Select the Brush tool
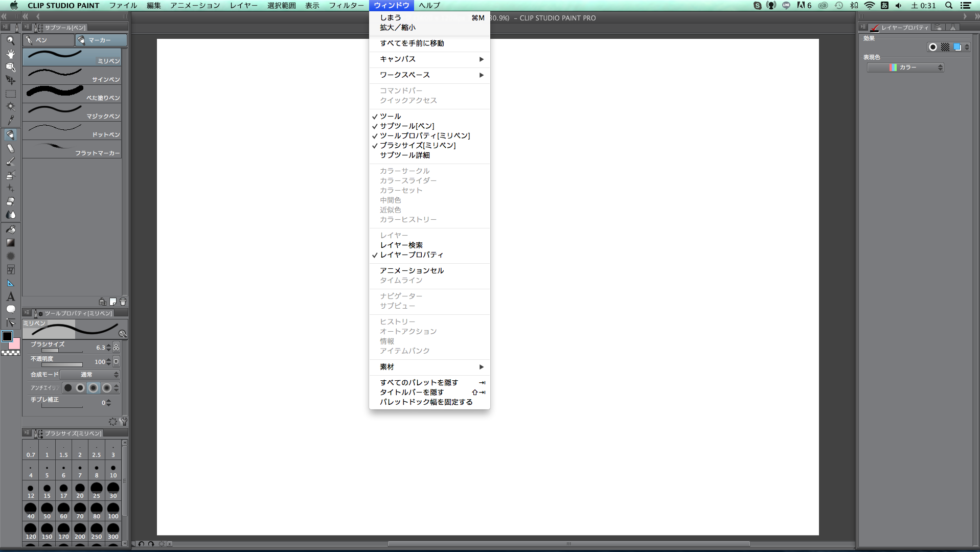 [10, 162]
